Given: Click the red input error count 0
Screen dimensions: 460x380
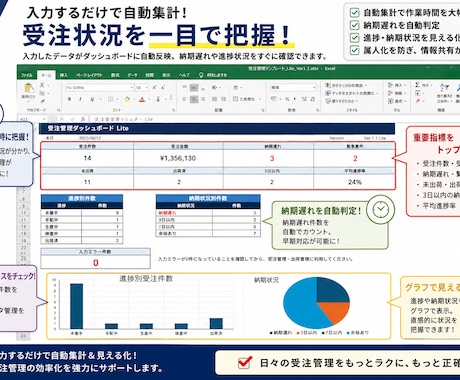Looking at the screenshot, I should (x=96, y=263).
